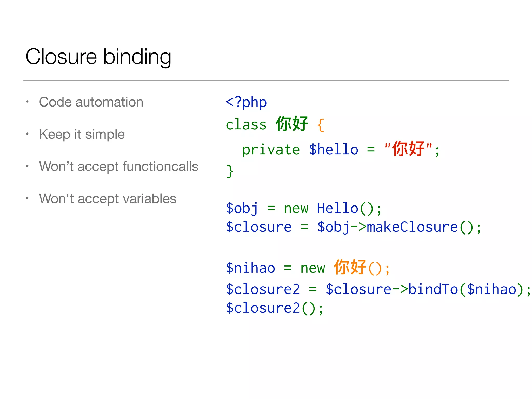Click the "Keep it simple" bullet text
The height and width of the screenshot is (399, 532).
pos(82,134)
